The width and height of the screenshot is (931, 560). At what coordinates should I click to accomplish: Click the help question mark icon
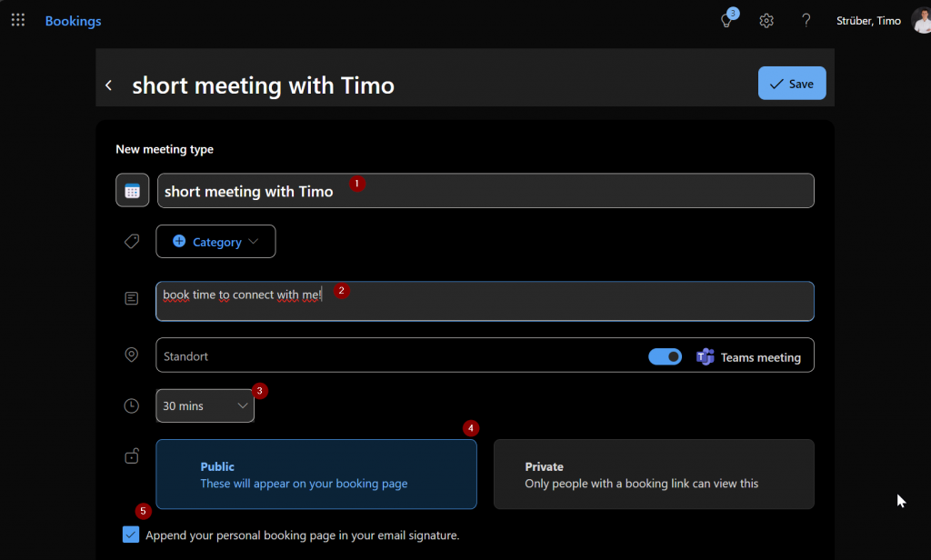click(806, 21)
